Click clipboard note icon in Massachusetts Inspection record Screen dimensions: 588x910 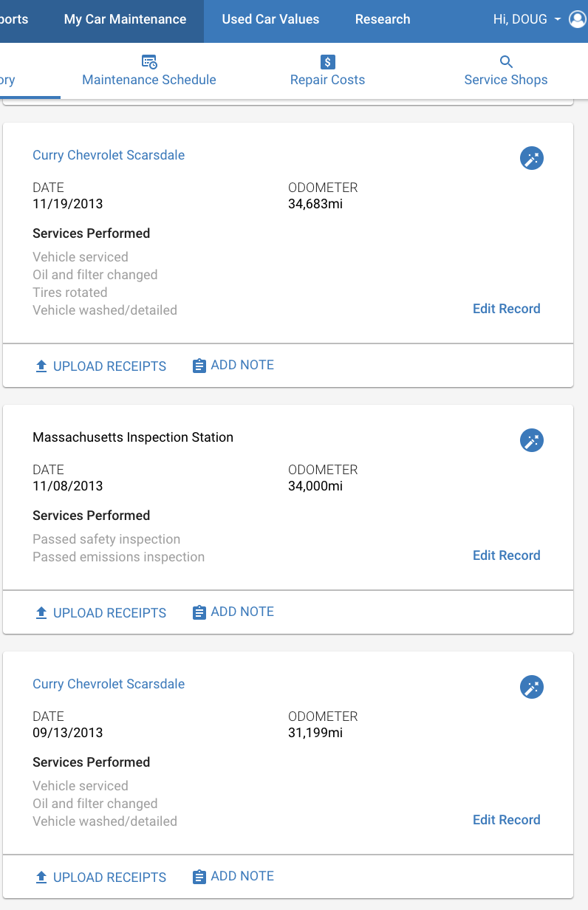point(199,612)
